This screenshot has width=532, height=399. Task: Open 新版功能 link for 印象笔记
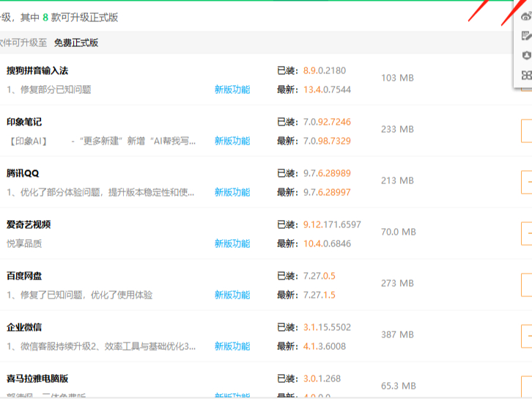point(232,141)
